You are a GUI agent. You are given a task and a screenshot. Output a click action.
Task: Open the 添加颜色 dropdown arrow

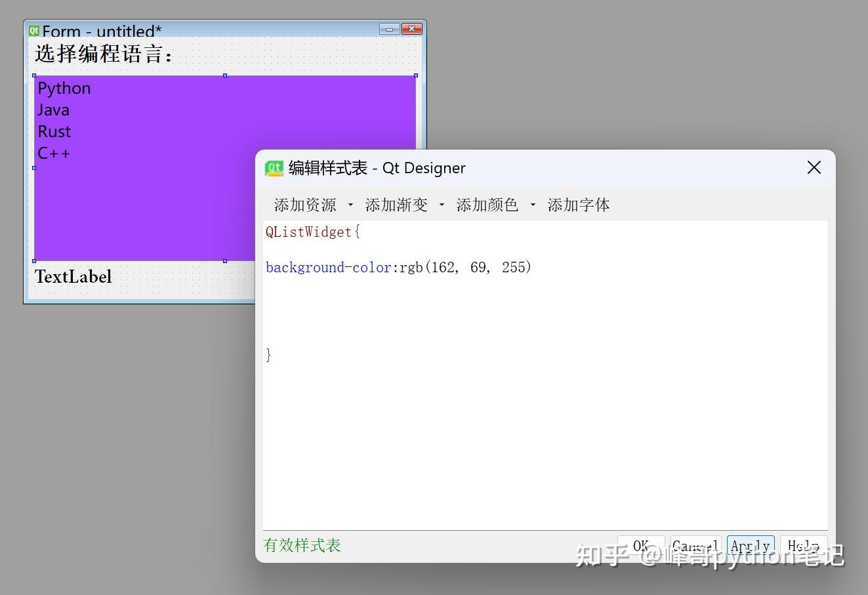click(x=533, y=205)
